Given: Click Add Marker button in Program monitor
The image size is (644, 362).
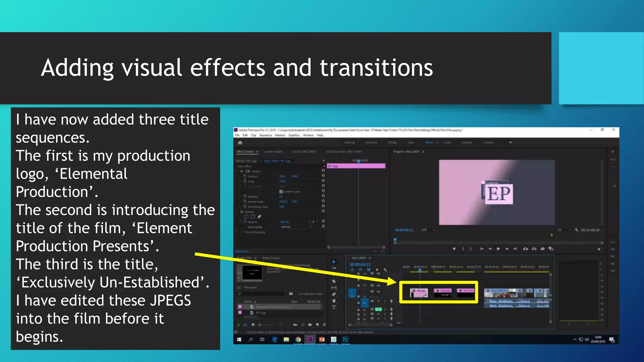Looking at the screenshot, I should pyautogui.click(x=454, y=249).
